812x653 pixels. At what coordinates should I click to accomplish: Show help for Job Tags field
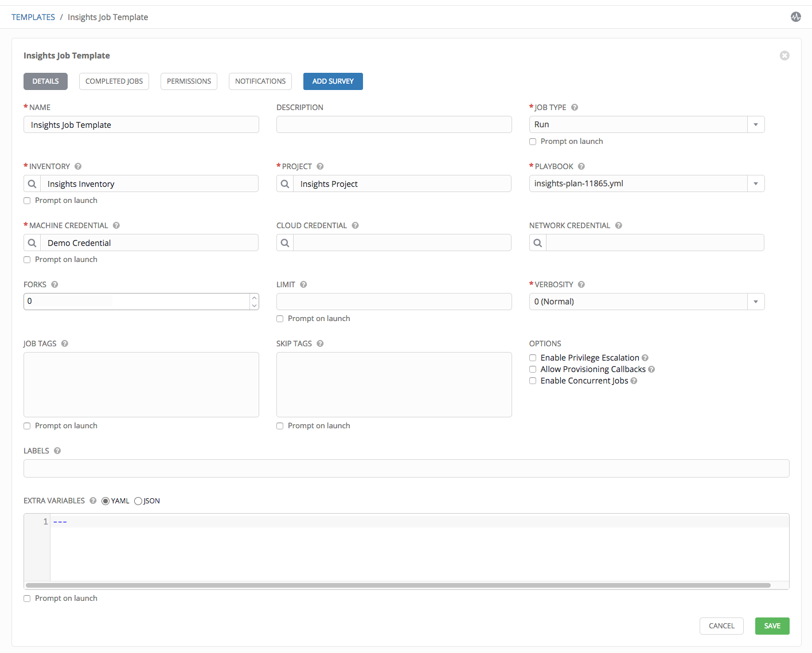[x=65, y=343]
